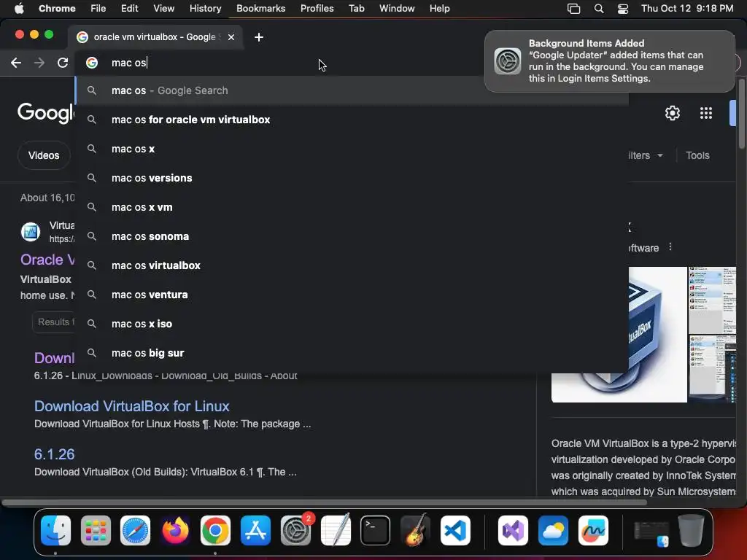Open more options next to software label
Viewport: 747px width, 560px height.
click(x=670, y=246)
